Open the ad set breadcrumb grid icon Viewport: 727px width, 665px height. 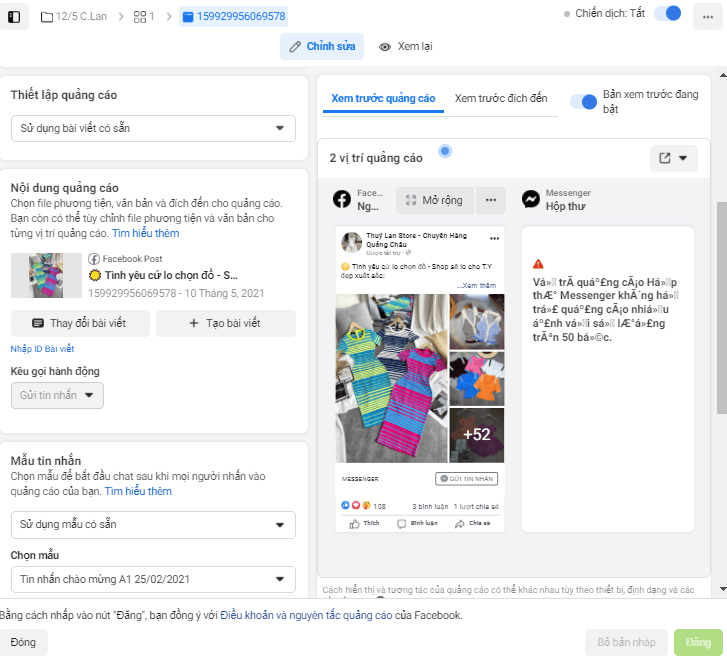pyautogui.click(x=144, y=17)
